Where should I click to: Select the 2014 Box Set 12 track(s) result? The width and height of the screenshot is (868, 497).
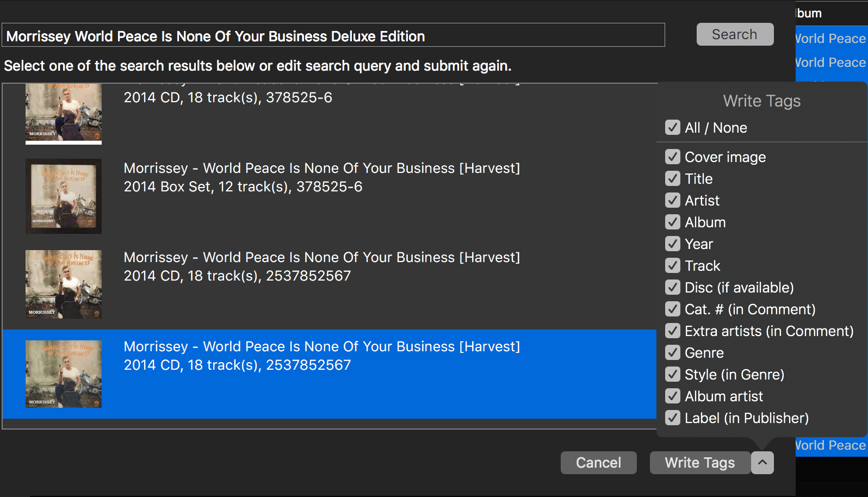[330, 196]
